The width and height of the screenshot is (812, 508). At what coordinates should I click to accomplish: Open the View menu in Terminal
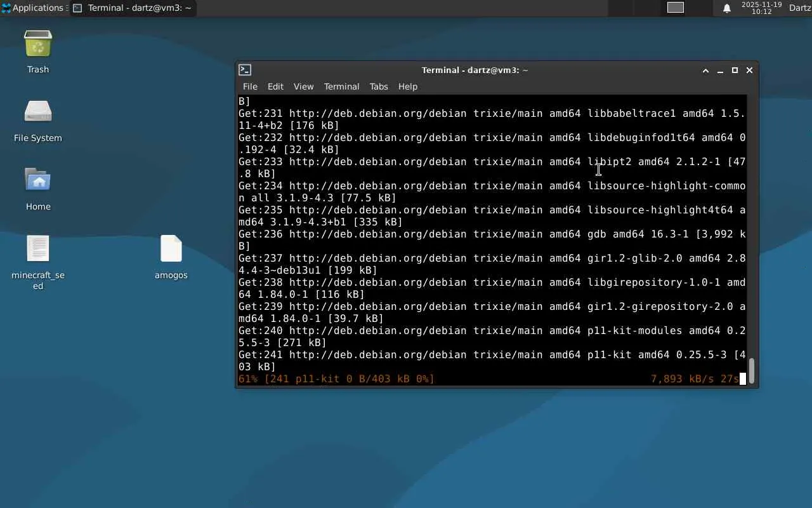pos(303,86)
